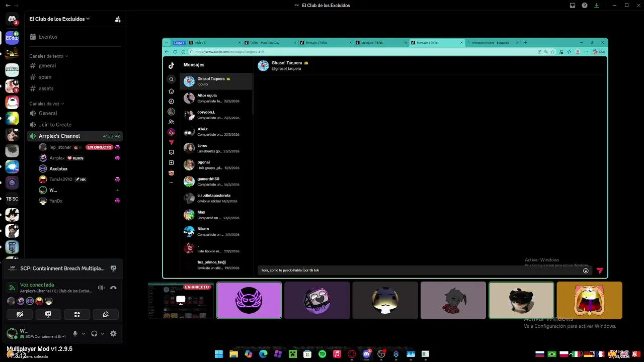The height and width of the screenshot is (362, 644).
Task: Open Discord direct messages home icon
Action: pyautogui.click(x=12, y=19)
